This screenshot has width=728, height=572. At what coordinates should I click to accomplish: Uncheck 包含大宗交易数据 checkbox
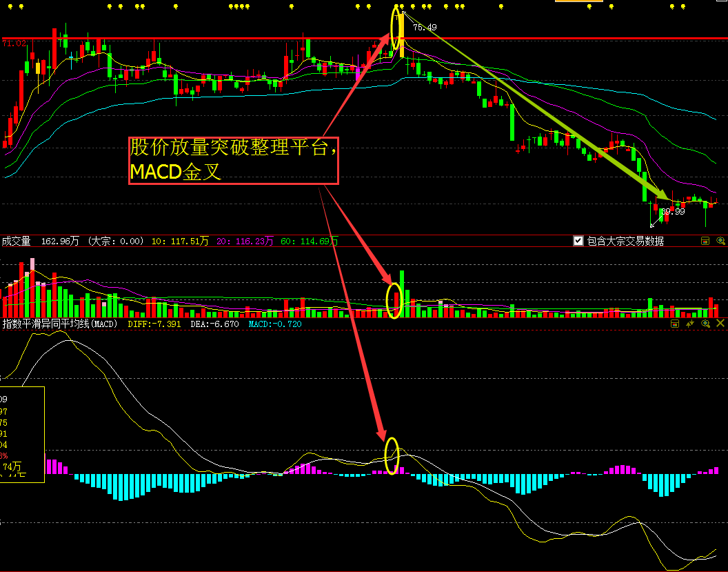[578, 241]
